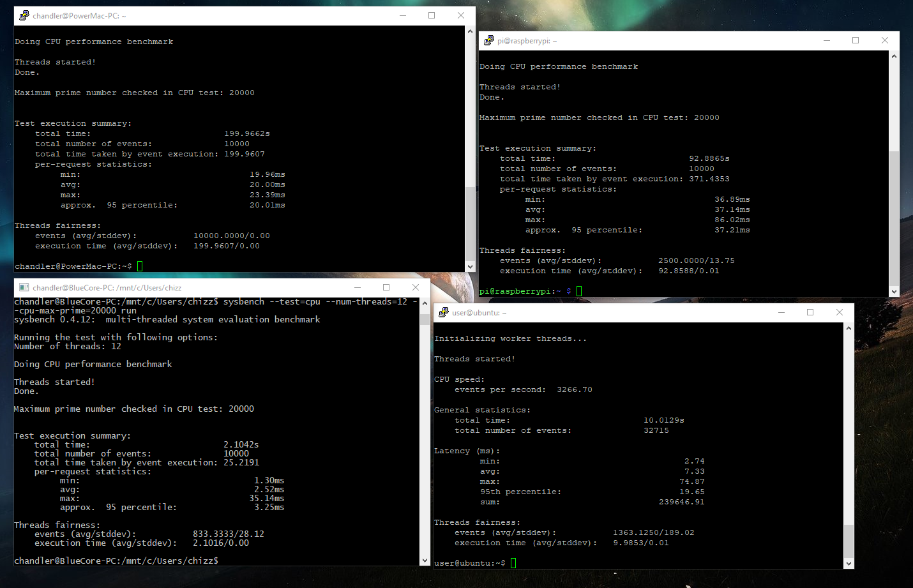The height and width of the screenshot is (588, 913).
Task: Click scroll-up arrow in raspberrypi window
Action: 894,56
